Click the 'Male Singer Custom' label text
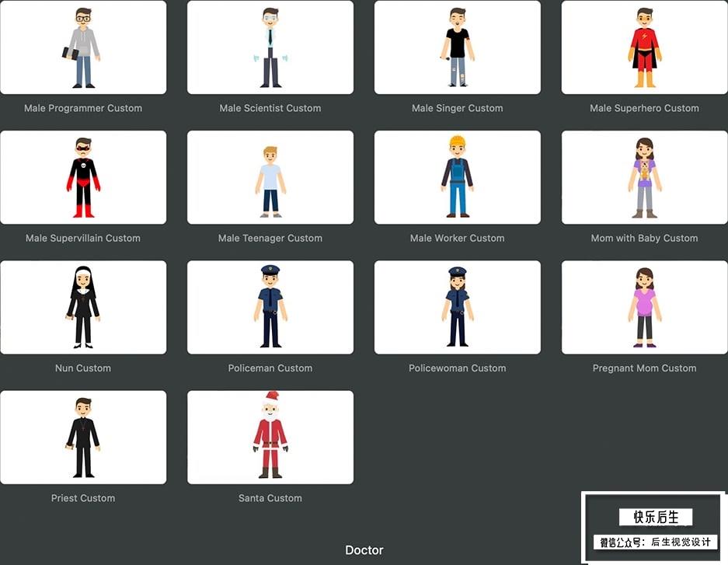Screen dimensions: 728x565 point(458,108)
